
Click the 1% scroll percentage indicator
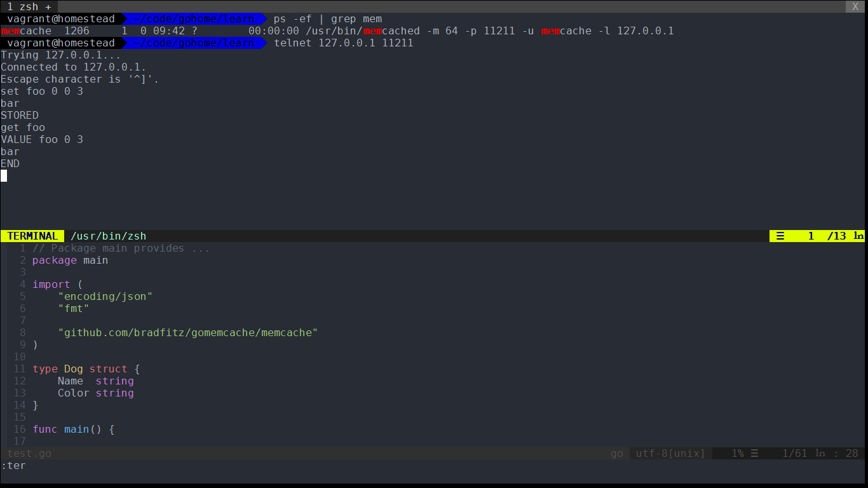(x=738, y=454)
